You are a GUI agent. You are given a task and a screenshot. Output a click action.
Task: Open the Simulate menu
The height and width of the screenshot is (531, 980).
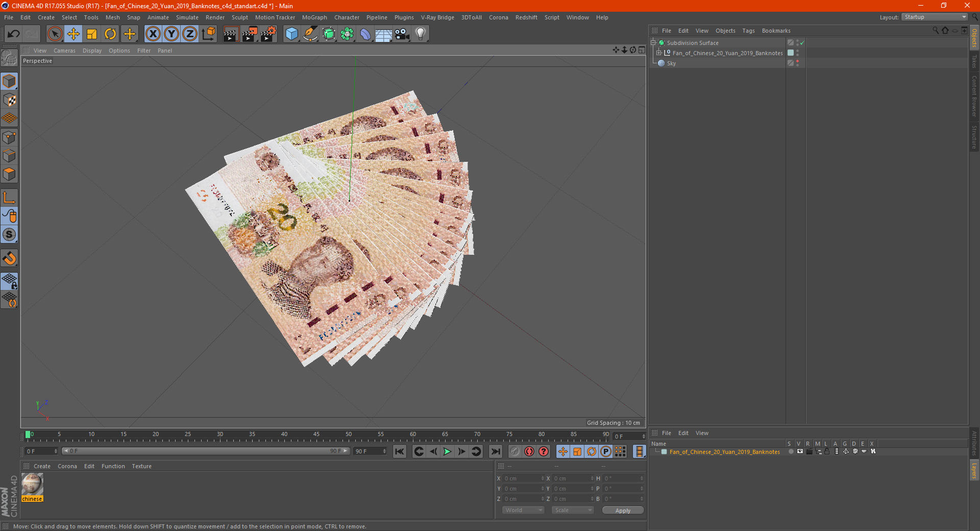pos(187,17)
